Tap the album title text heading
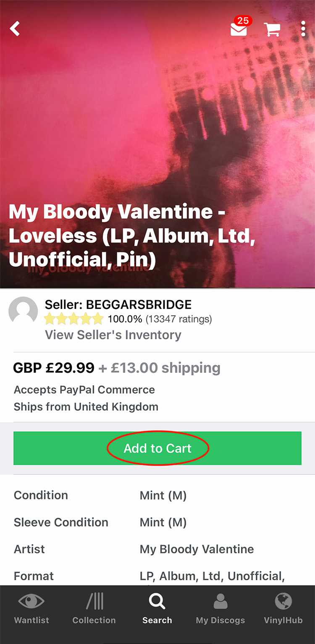 132,236
